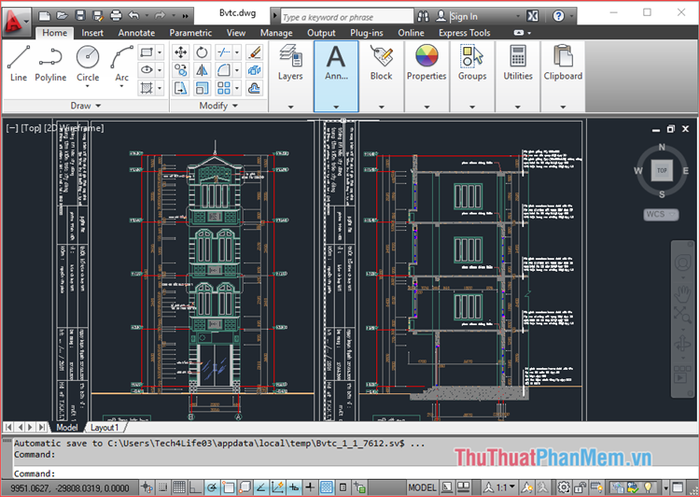
Task: Switch to the Layout1 tab
Action: point(105,427)
